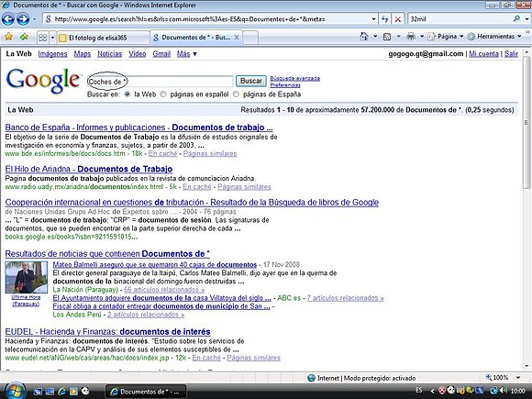
Task: Click the toolbar search box containing 32mil
Action: tap(460, 19)
